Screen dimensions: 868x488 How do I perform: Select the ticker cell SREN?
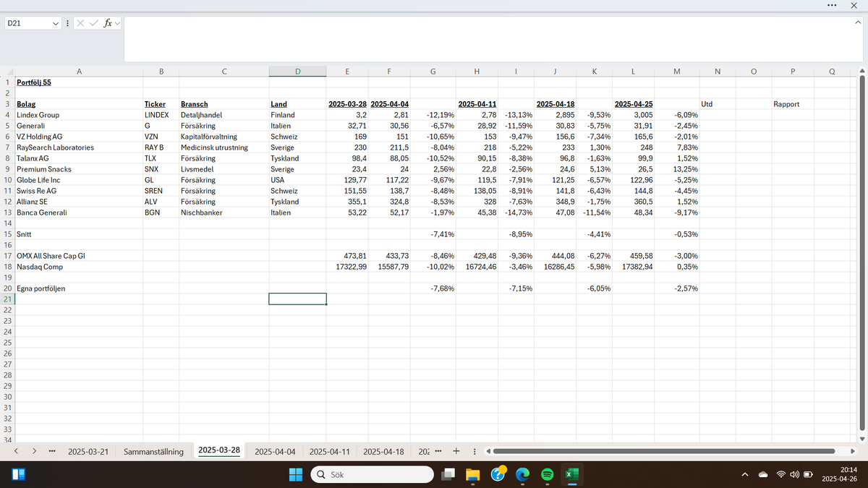tap(161, 191)
